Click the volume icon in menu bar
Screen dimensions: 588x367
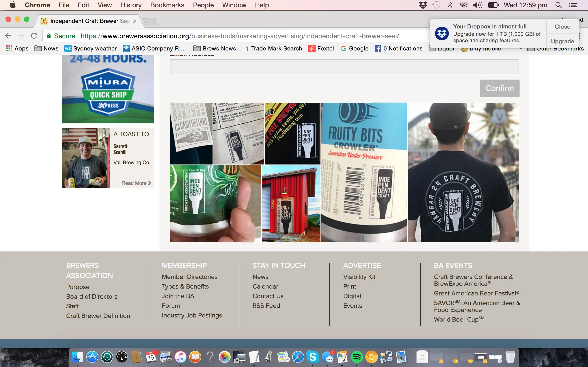tap(478, 5)
